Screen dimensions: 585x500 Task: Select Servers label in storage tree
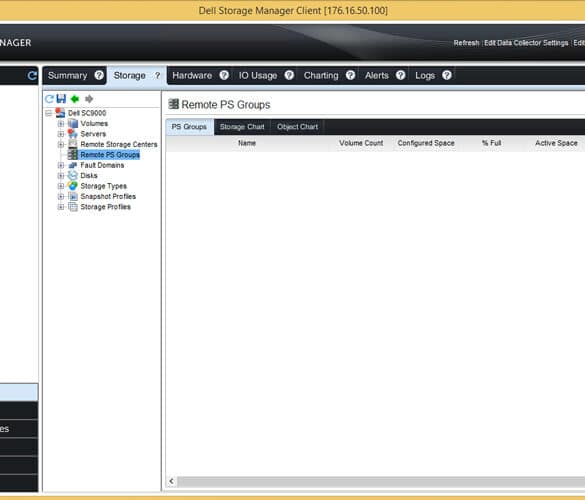click(x=93, y=134)
